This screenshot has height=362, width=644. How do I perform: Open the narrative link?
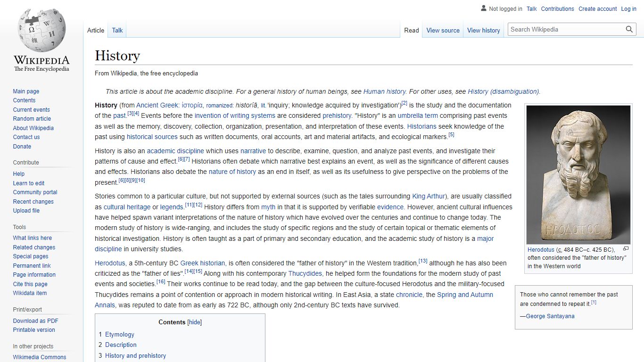pos(253,151)
